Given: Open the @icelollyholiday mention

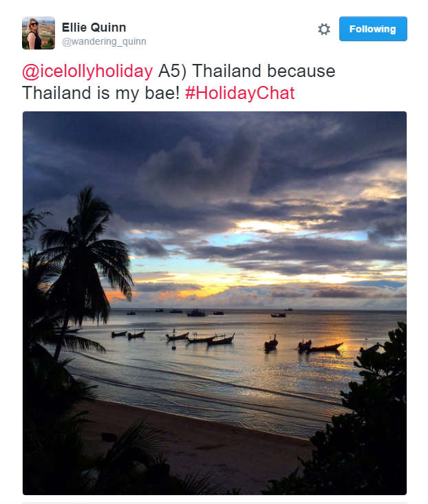Looking at the screenshot, I should coord(87,71).
